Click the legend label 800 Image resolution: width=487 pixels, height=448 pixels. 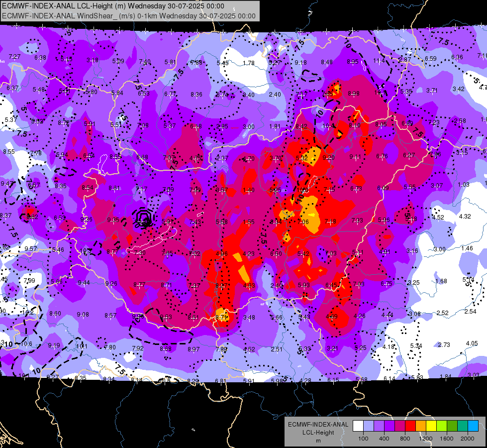pos(405,439)
